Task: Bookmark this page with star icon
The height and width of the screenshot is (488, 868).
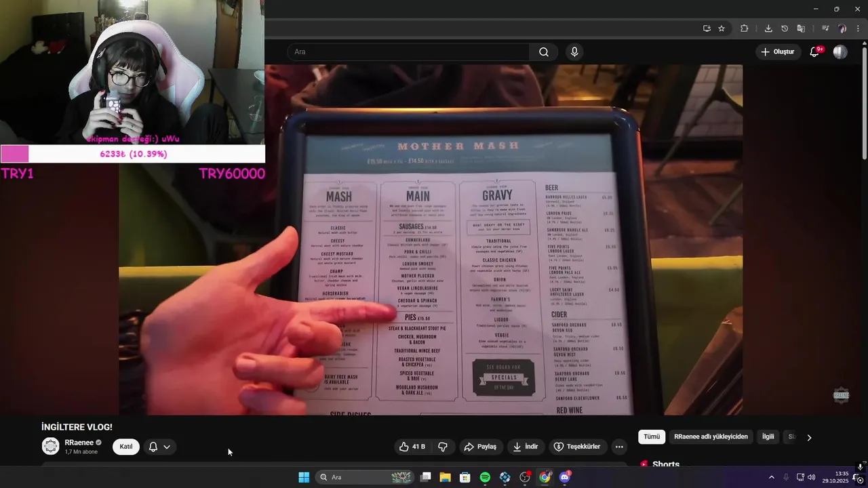Action: pos(722,28)
